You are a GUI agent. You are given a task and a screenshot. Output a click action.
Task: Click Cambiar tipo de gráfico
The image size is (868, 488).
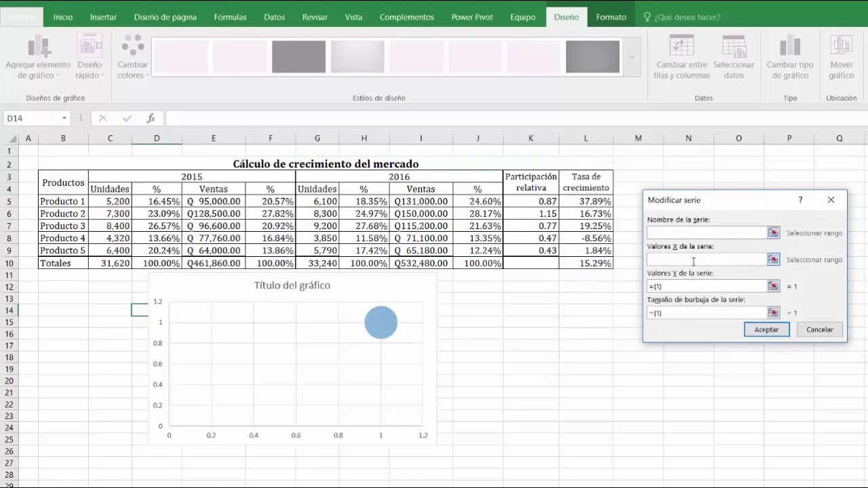(x=790, y=58)
